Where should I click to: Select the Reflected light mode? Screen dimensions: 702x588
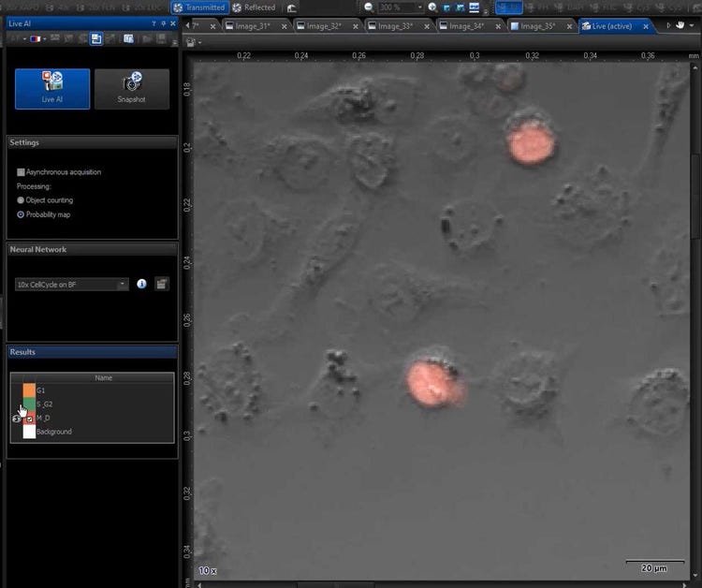coord(254,7)
